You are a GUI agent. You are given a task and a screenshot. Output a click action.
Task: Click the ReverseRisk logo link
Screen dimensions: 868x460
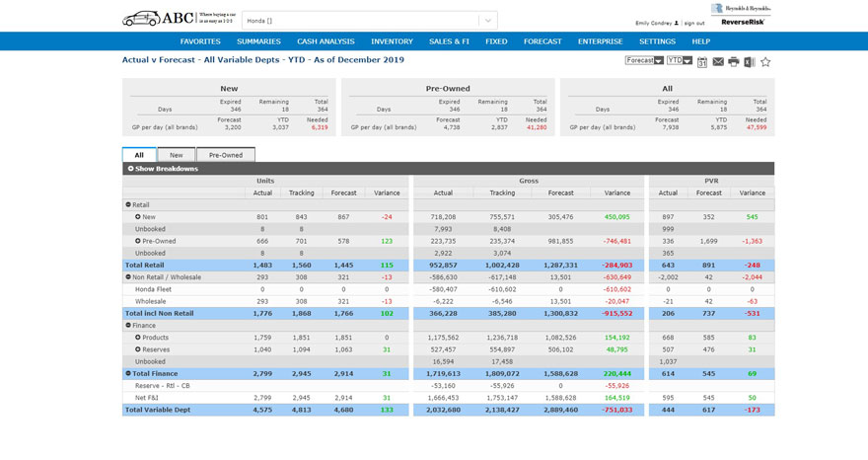coord(743,22)
